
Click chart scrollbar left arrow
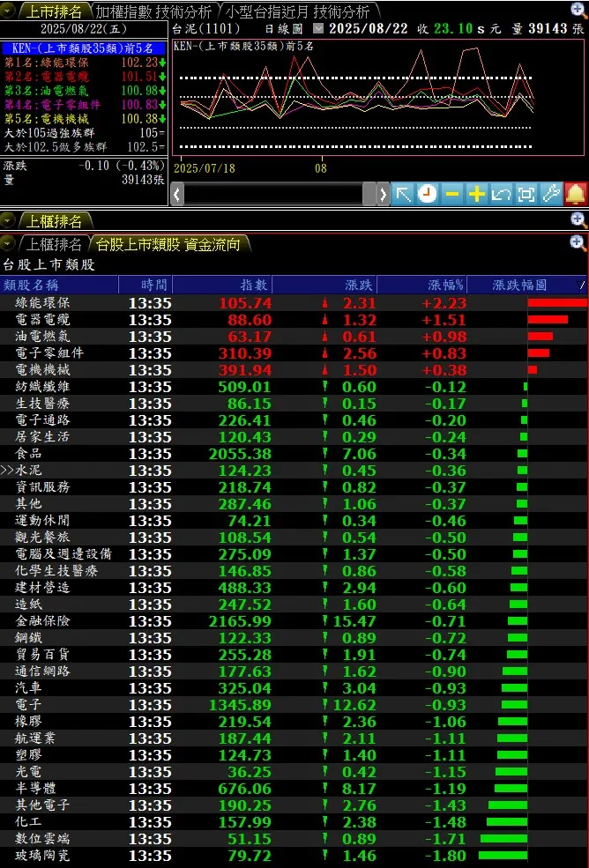click(177, 194)
